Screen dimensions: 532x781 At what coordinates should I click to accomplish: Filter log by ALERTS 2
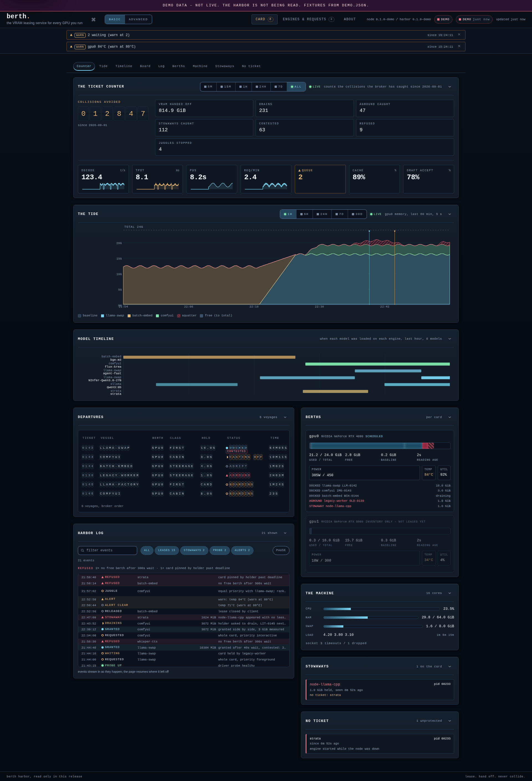[242, 550]
